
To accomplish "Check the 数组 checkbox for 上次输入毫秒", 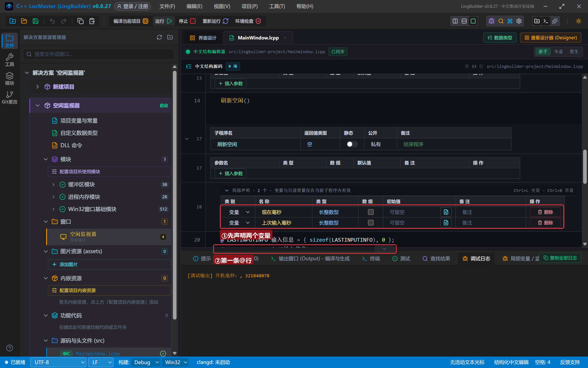I will (371, 223).
